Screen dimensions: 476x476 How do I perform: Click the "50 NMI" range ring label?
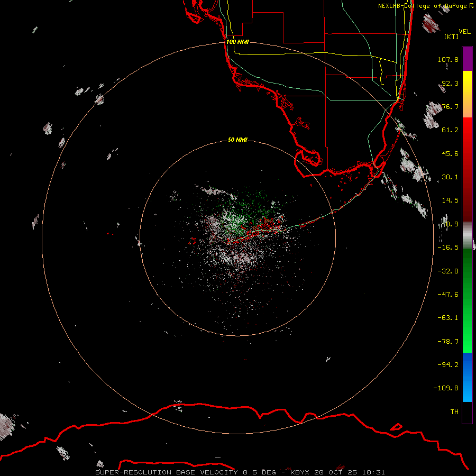(x=237, y=140)
